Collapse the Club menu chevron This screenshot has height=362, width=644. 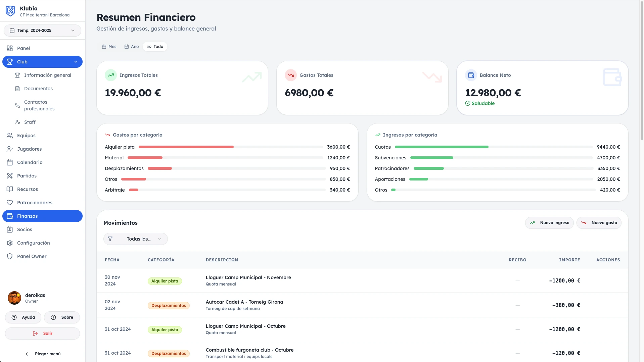coord(76,62)
